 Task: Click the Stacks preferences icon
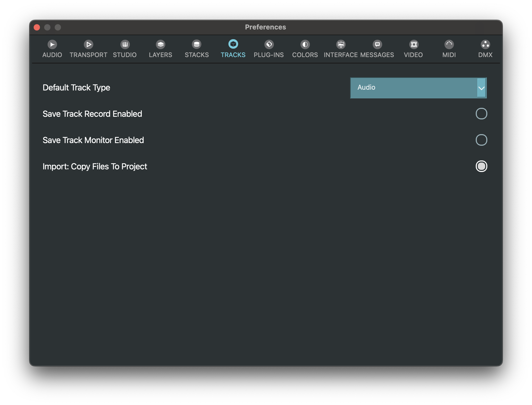197,44
